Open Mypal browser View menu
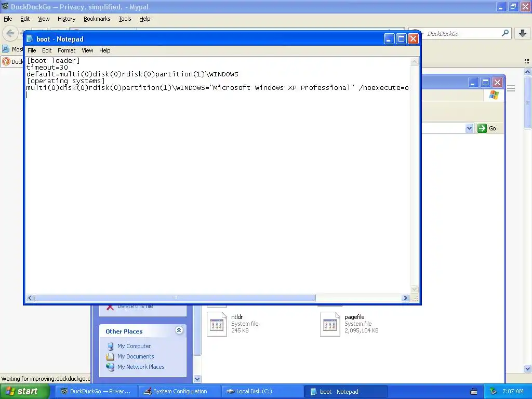Viewport: 532px width, 399px height. (44, 19)
